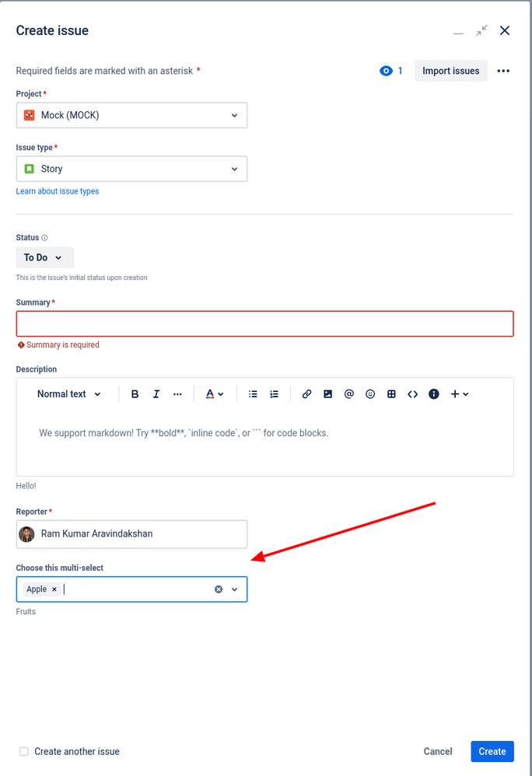Insert a table in description
Image resolution: width=532 pixels, height=776 pixels.
coord(391,394)
